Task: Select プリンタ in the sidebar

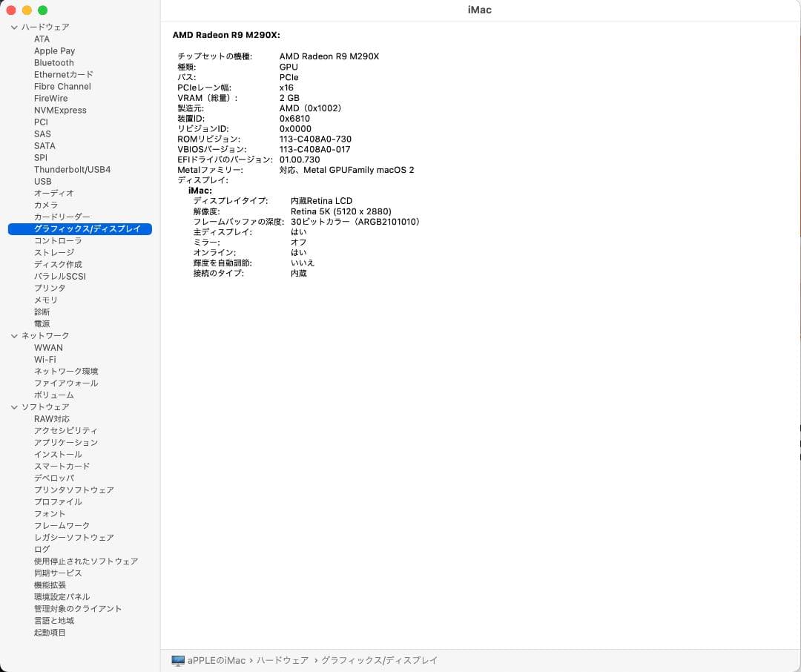Action: click(x=50, y=288)
